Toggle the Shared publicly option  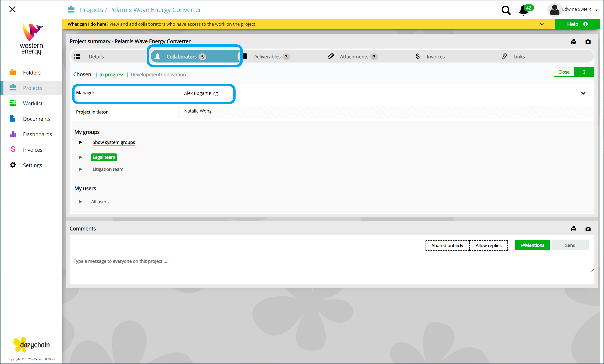447,245
